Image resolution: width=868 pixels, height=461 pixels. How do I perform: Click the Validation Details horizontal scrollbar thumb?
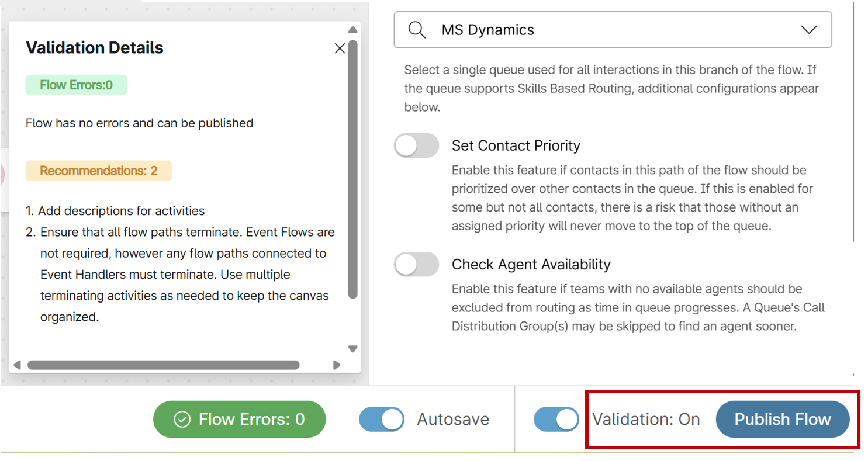164,365
